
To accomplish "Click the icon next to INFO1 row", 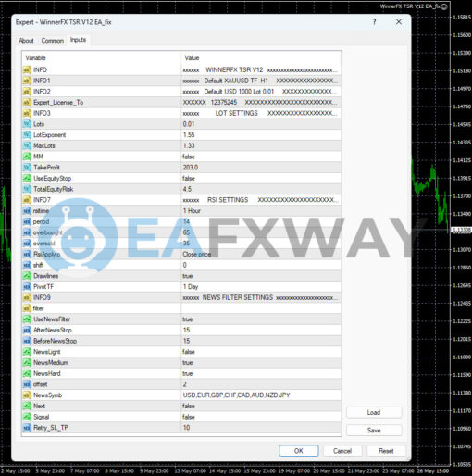I will 27,81.
